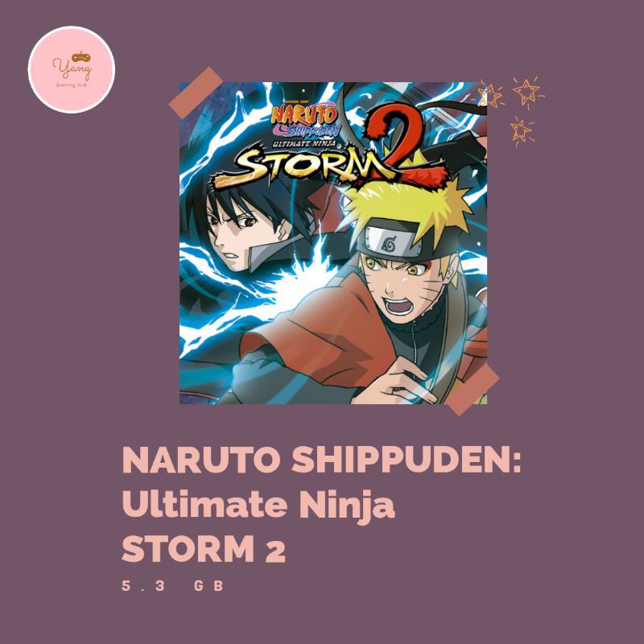644x644 pixels.
Task: Click the top-right doodle star
Action: coord(527,91)
